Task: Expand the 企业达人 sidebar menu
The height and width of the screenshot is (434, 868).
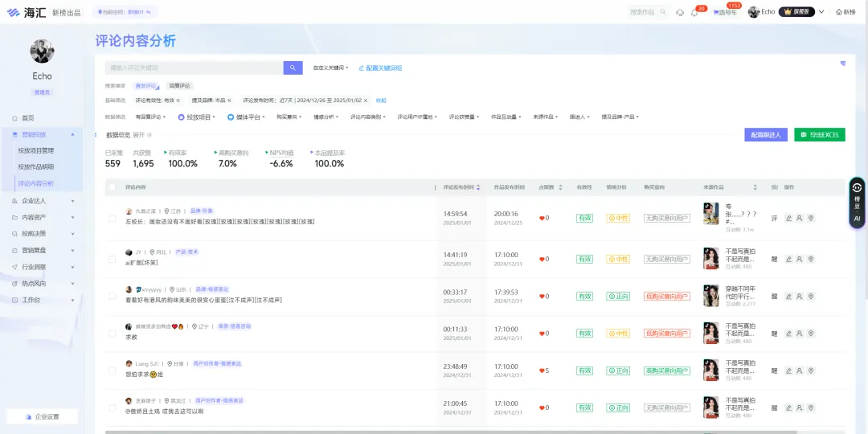Action: pyautogui.click(x=43, y=201)
